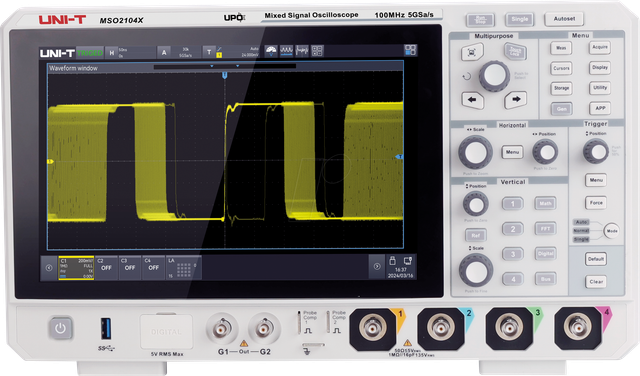The width and height of the screenshot is (640, 376).
Task: Tap the network status icon on screen
Action: 408,260
